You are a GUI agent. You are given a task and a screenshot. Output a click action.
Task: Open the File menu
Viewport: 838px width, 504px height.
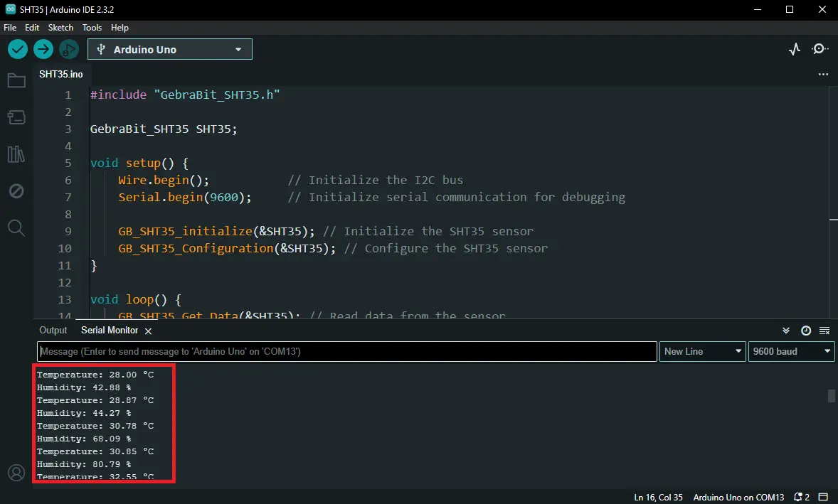10,28
